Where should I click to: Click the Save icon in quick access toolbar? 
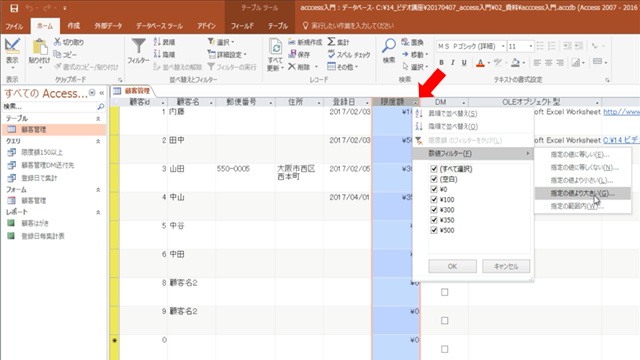tap(14, 8)
